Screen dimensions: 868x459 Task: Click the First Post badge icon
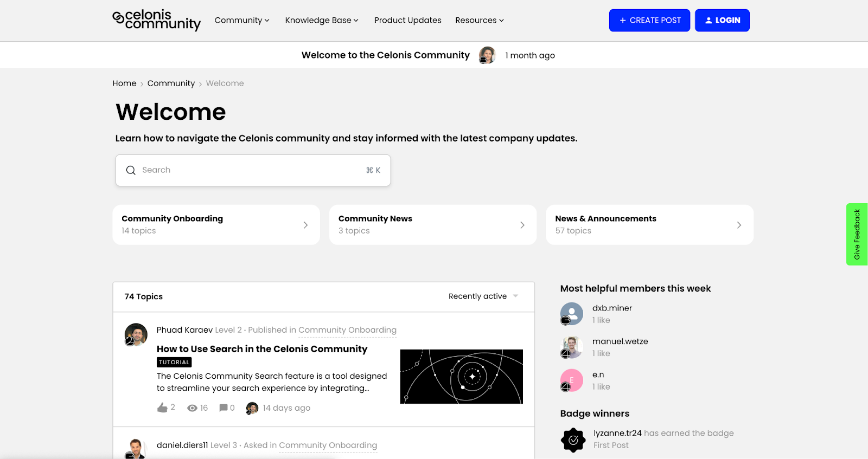[x=573, y=440]
